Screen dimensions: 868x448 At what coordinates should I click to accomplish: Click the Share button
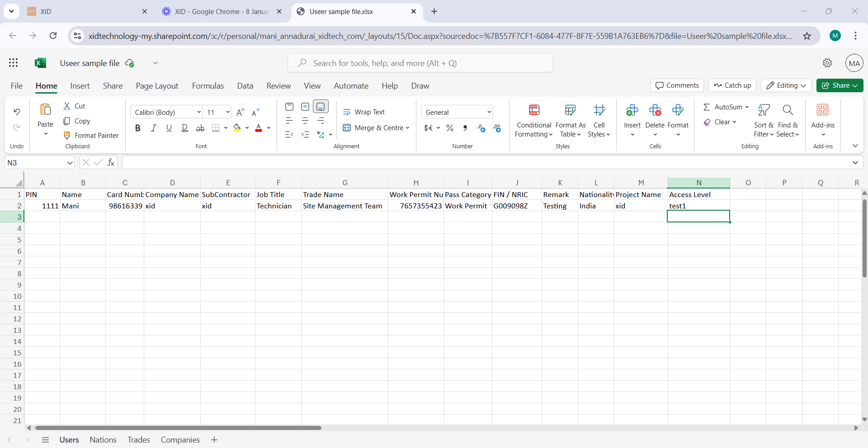click(840, 85)
